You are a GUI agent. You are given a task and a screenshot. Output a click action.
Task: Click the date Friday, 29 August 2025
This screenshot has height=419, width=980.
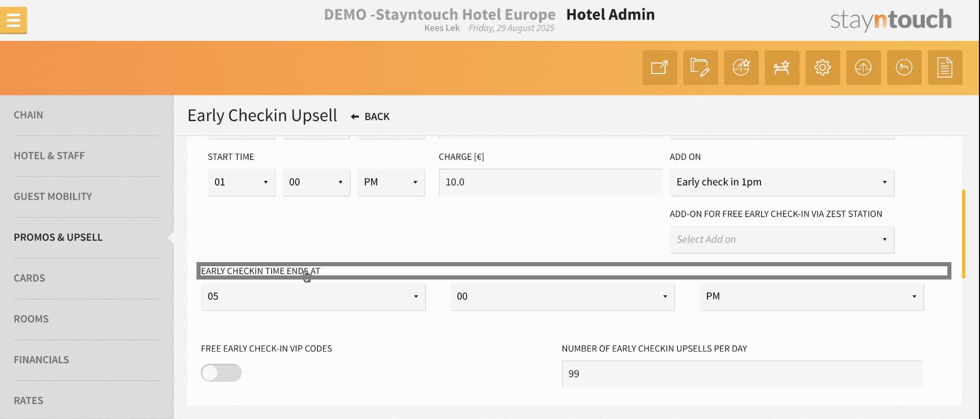pos(511,28)
